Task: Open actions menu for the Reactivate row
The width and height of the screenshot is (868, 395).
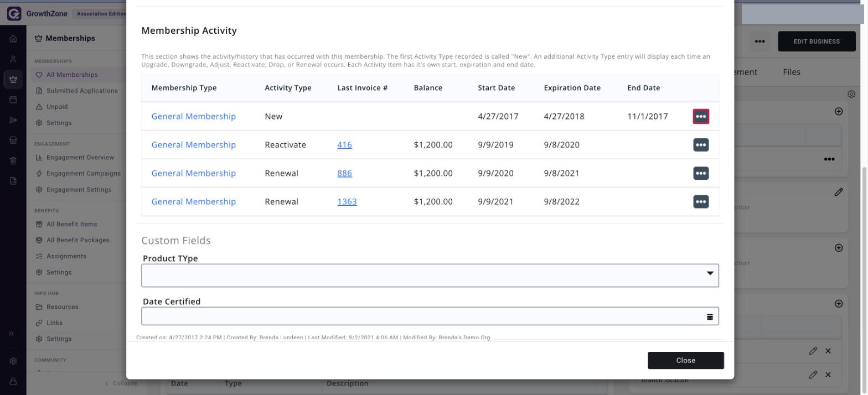Action: point(701,145)
